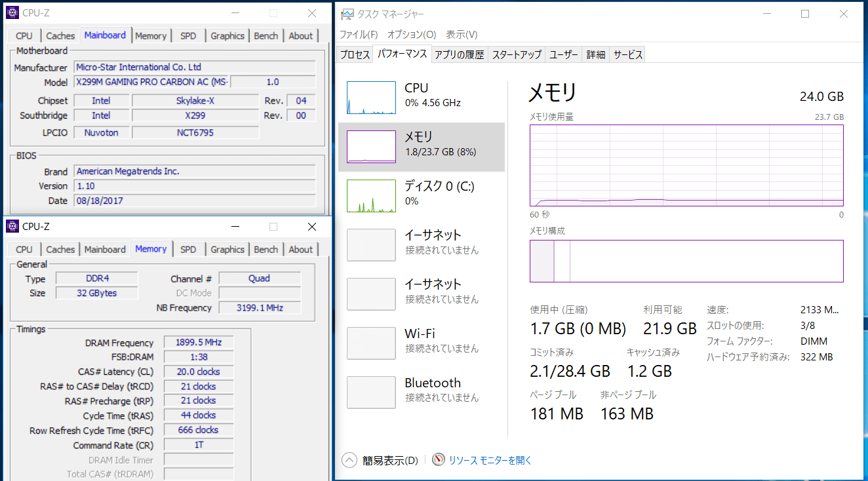Click the memory composition bar
Screen dimensions: 868x481
[x=686, y=261]
